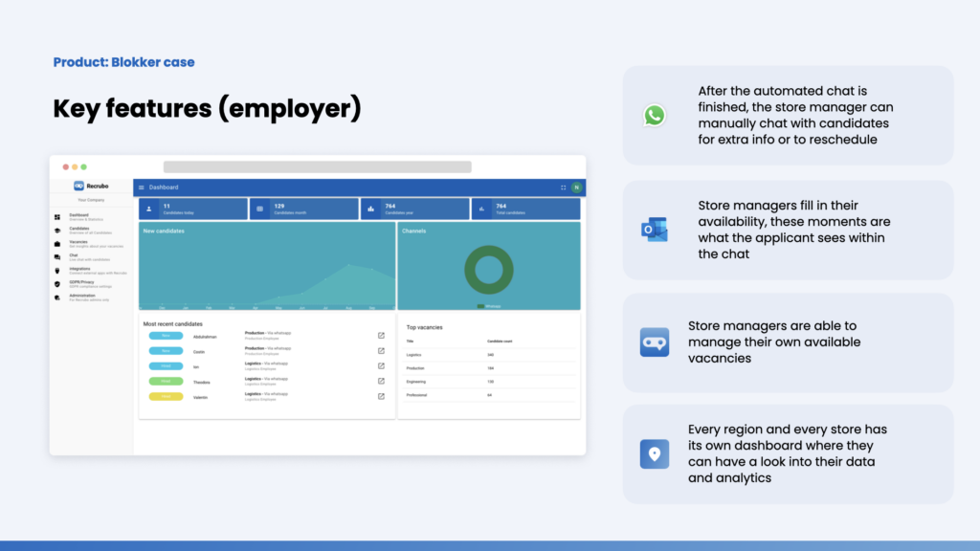Click the Candidates graduation cap icon
This screenshot has width=980, height=551.
point(57,231)
